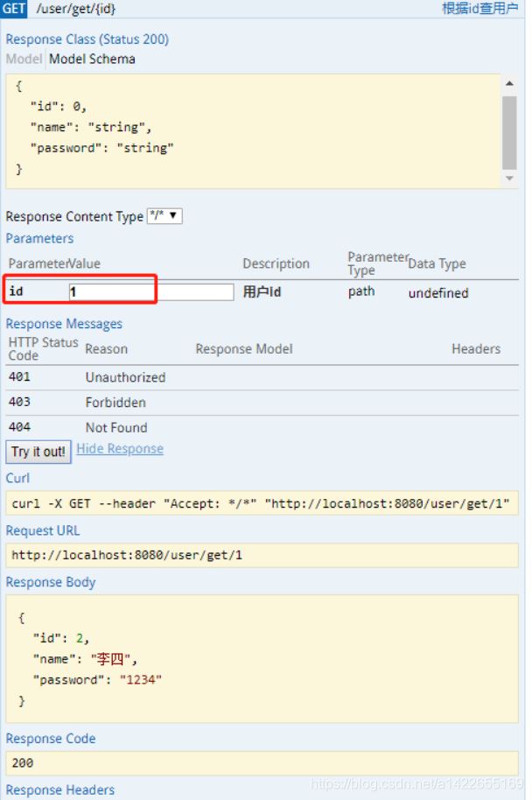This screenshot has height=800, width=532.
Task: Click the Hide Response link
Action: (119, 449)
